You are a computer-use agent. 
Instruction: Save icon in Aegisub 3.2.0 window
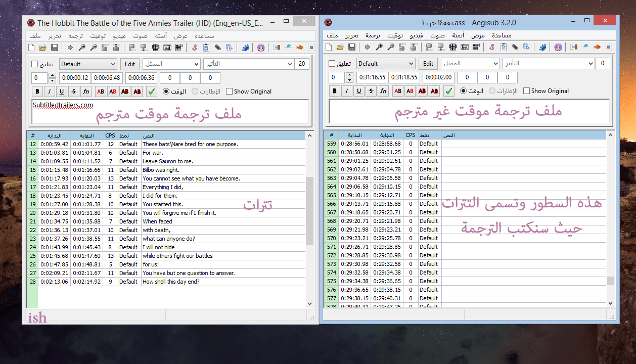coord(352,47)
